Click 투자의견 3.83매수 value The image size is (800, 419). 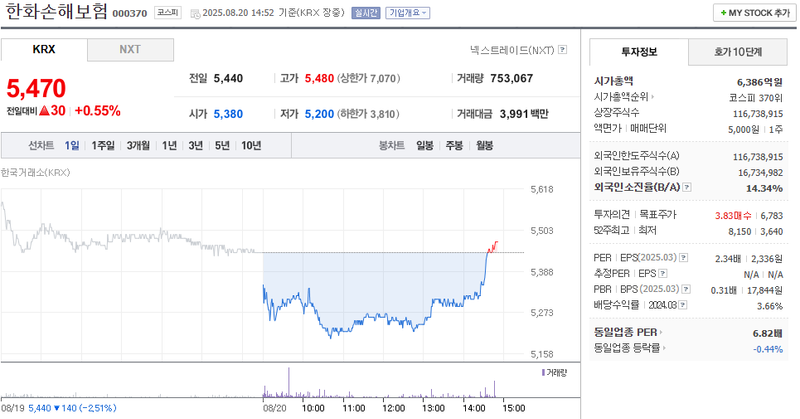pyautogui.click(x=733, y=216)
